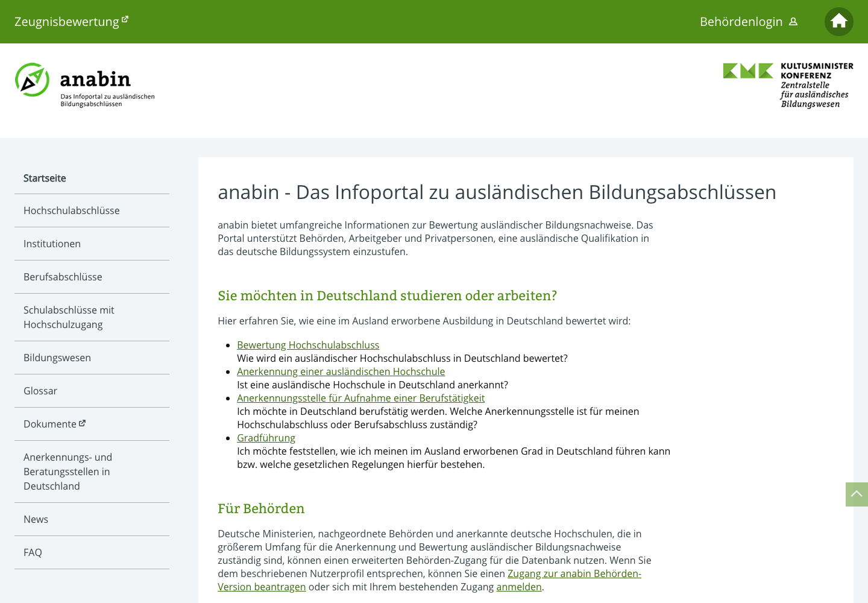Click the 'Für Behörden' heading

coord(261,508)
